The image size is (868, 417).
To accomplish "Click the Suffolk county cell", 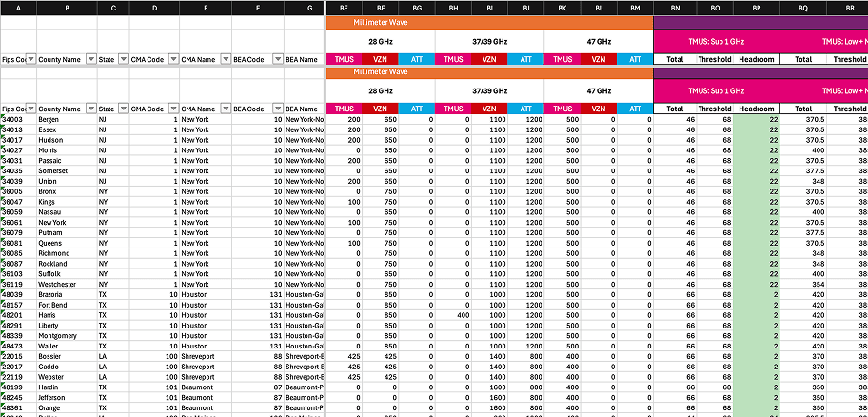I will (67, 273).
